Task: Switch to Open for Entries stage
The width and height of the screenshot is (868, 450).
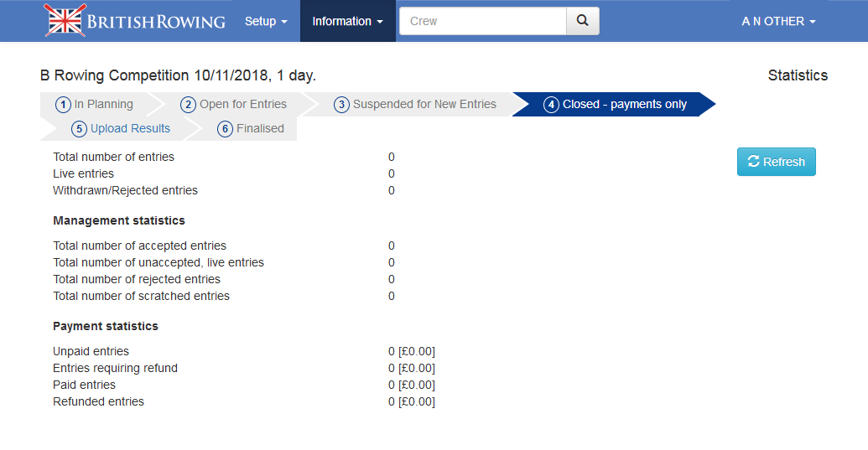Action: click(242, 105)
